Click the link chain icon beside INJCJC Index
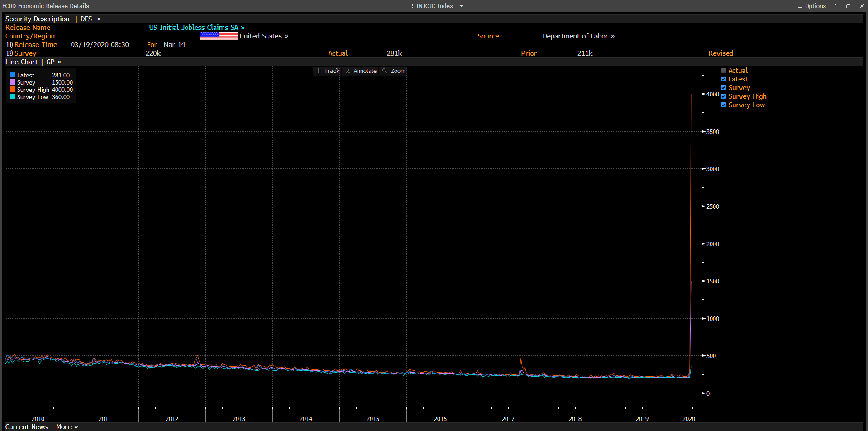Screen dimensions: 868x431 [471, 6]
